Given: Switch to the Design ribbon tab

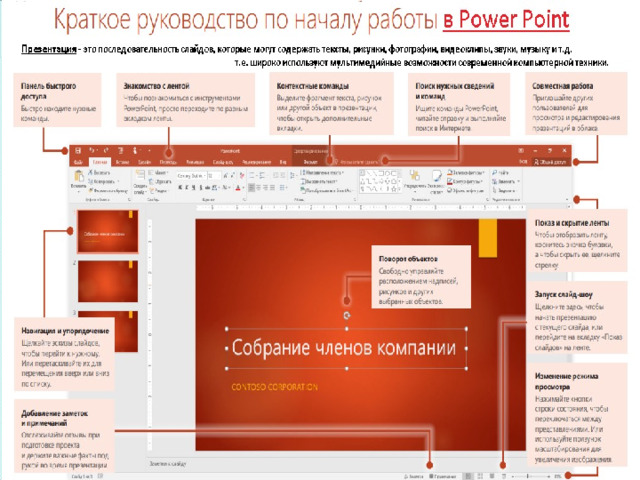Looking at the screenshot, I should 144,162.
